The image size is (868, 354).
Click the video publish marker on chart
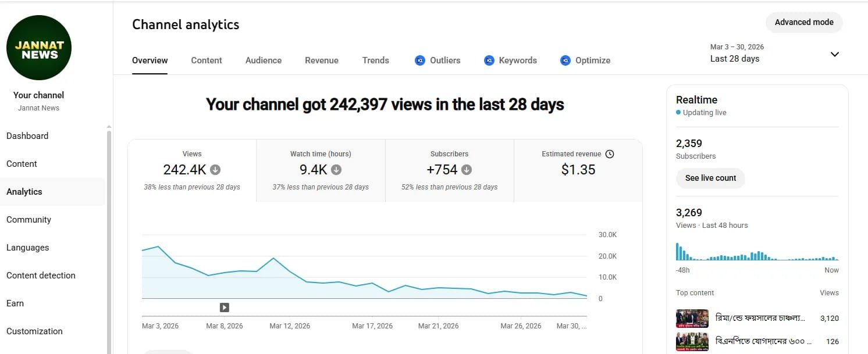224,307
